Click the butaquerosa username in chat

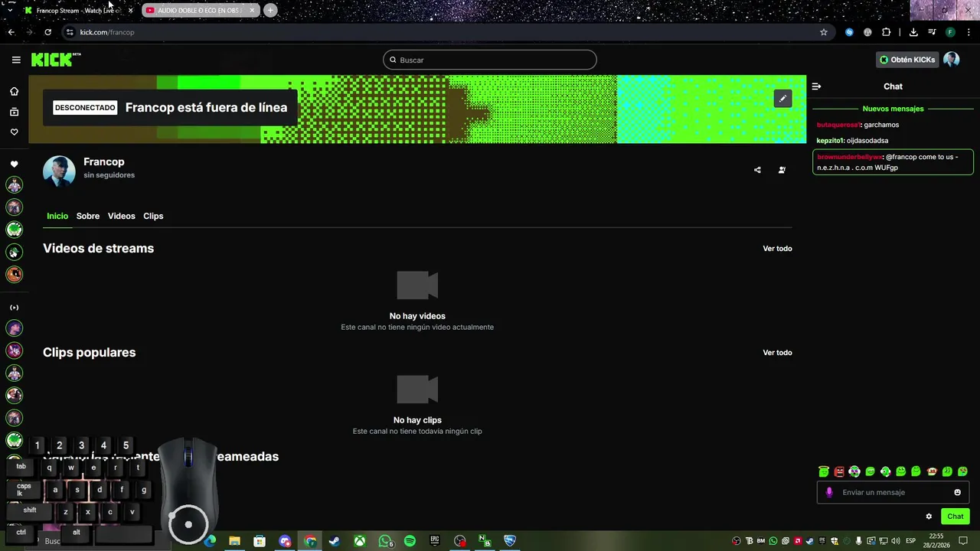pyautogui.click(x=838, y=125)
